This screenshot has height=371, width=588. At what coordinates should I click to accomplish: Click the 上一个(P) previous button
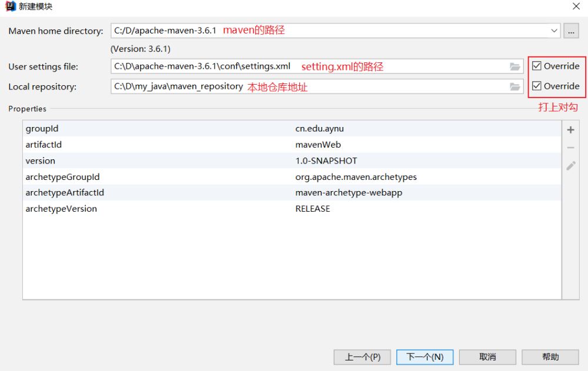coord(362,357)
